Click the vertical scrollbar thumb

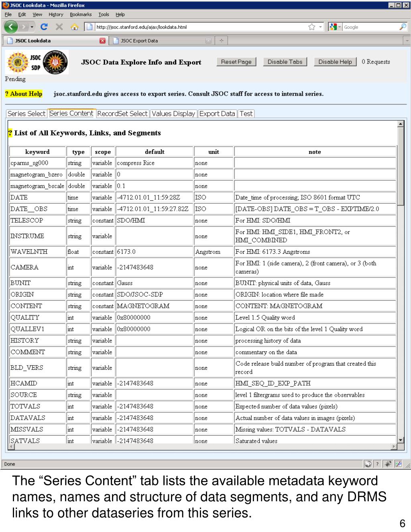pyautogui.click(x=401, y=167)
